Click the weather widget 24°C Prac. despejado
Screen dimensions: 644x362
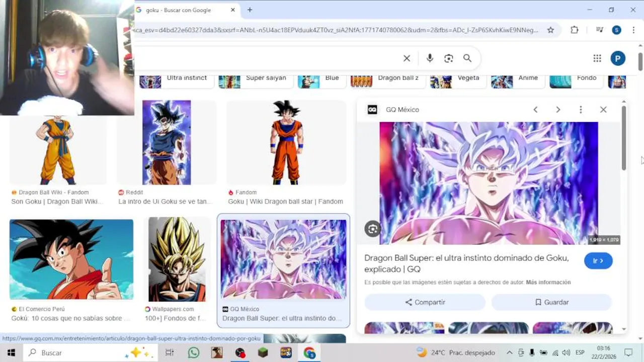(x=455, y=352)
